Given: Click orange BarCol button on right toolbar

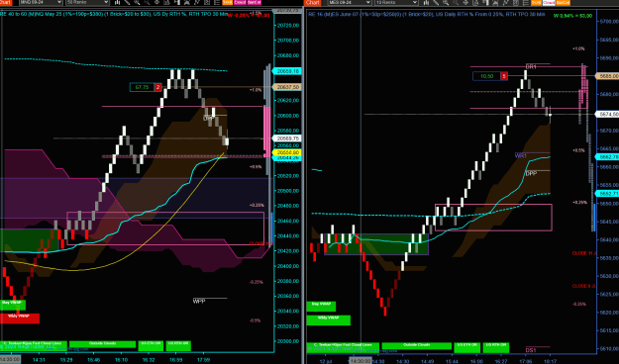Looking at the screenshot, I should tap(563, 2).
